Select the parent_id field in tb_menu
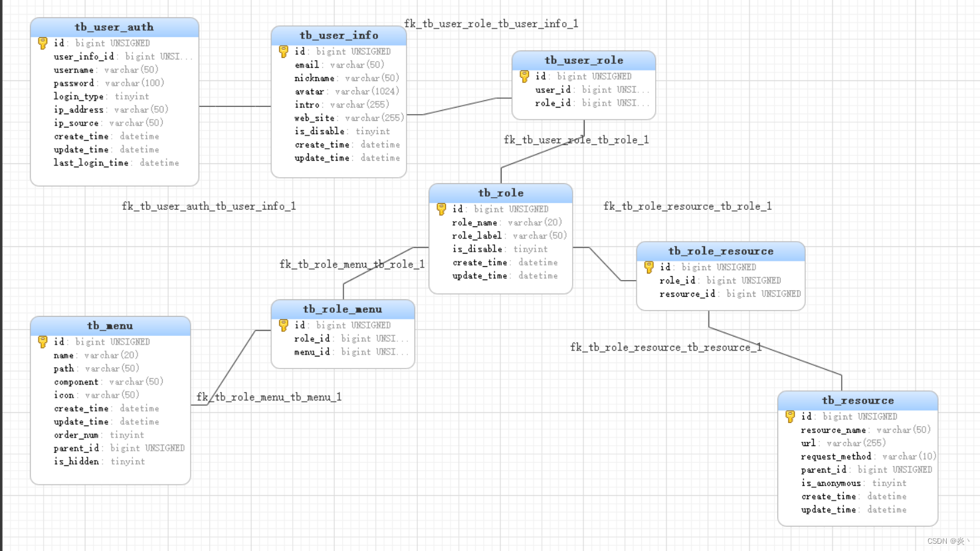980x551 pixels. point(119,448)
